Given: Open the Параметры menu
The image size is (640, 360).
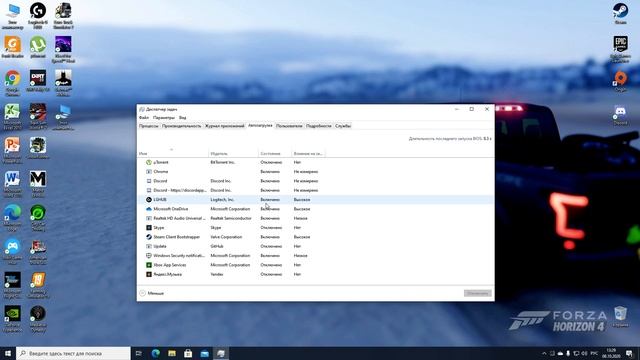Looking at the screenshot, I should click(x=164, y=118).
